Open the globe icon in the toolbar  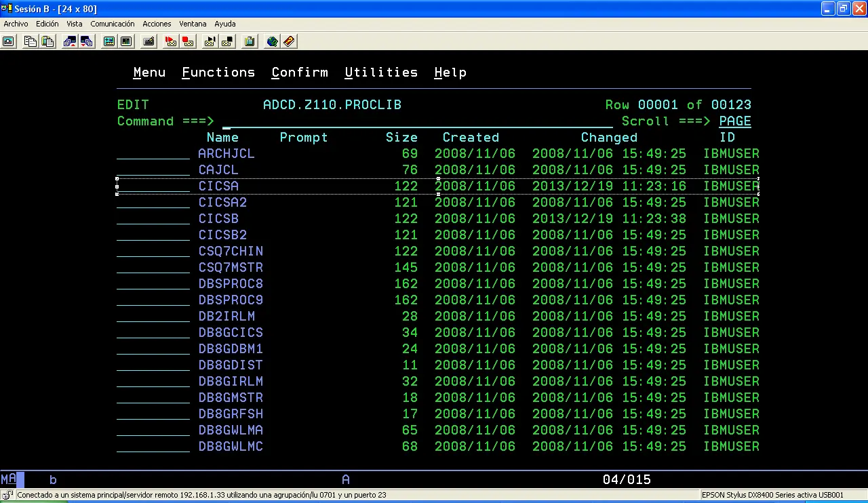pyautogui.click(x=272, y=41)
